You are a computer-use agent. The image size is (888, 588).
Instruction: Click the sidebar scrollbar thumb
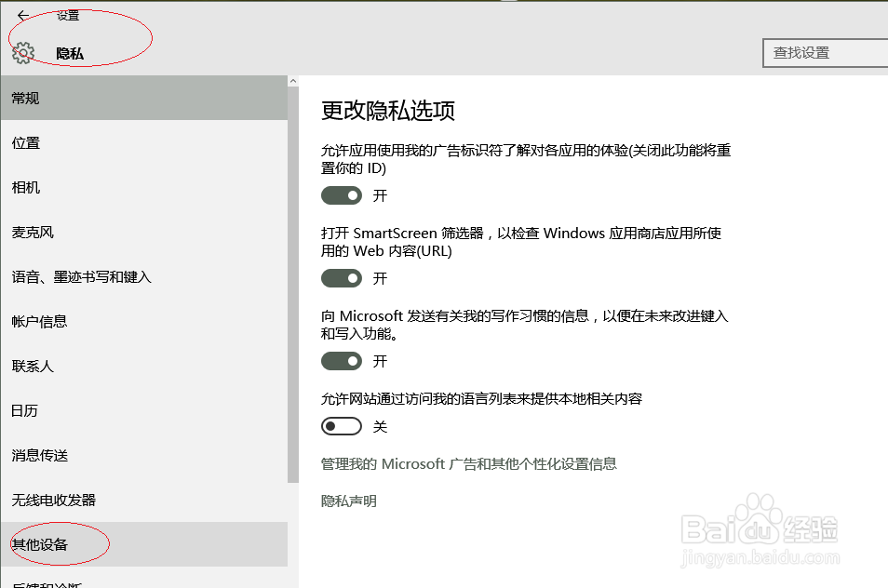[x=293, y=285]
